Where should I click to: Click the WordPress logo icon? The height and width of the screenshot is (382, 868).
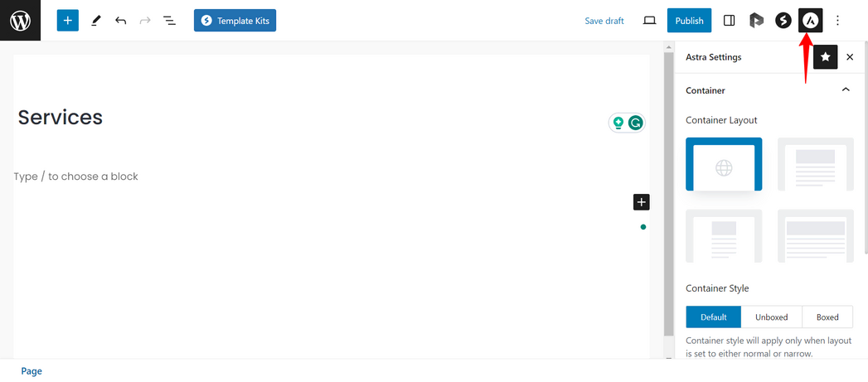(20, 20)
